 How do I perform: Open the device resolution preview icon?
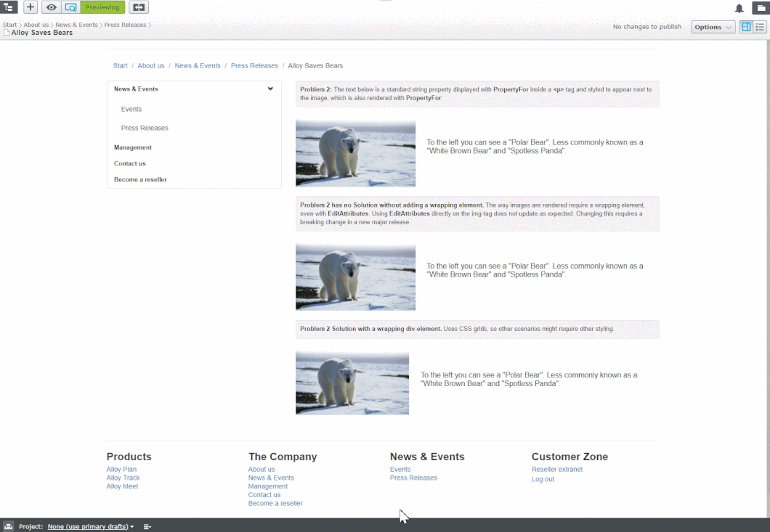click(70, 7)
